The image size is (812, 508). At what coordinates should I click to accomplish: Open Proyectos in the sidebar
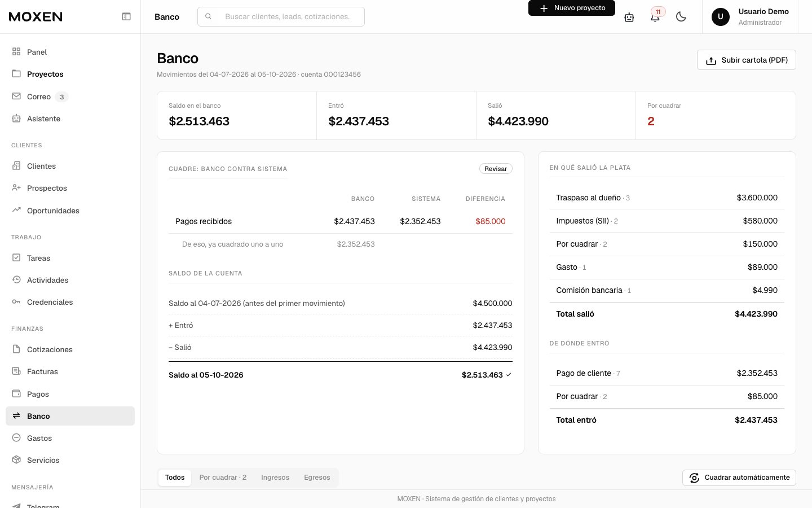click(70, 74)
